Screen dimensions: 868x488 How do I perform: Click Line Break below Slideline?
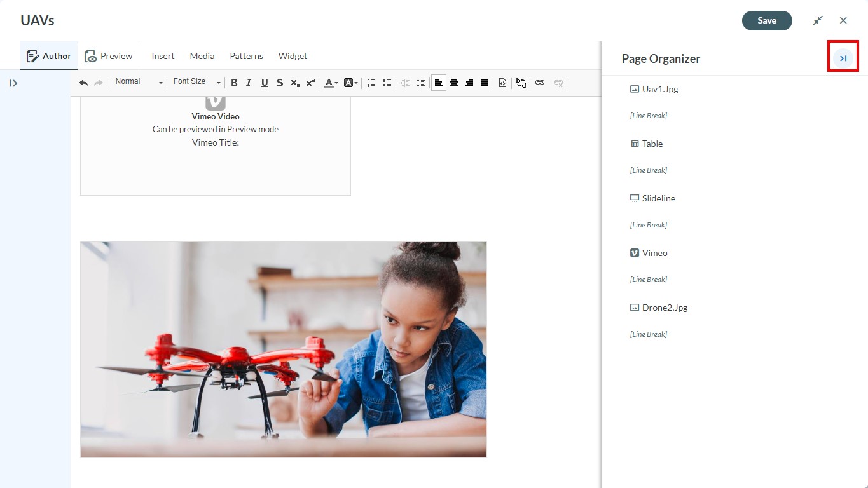[x=649, y=225]
